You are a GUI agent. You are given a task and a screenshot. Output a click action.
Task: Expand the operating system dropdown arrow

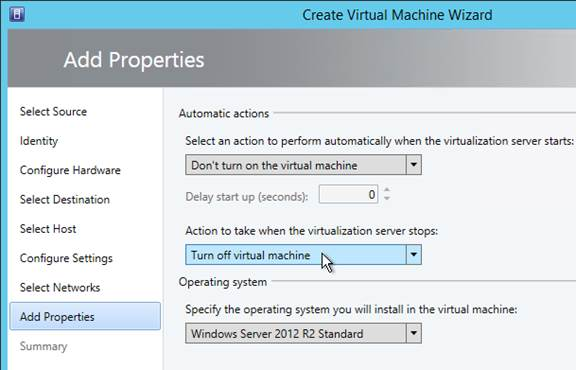pyautogui.click(x=414, y=333)
